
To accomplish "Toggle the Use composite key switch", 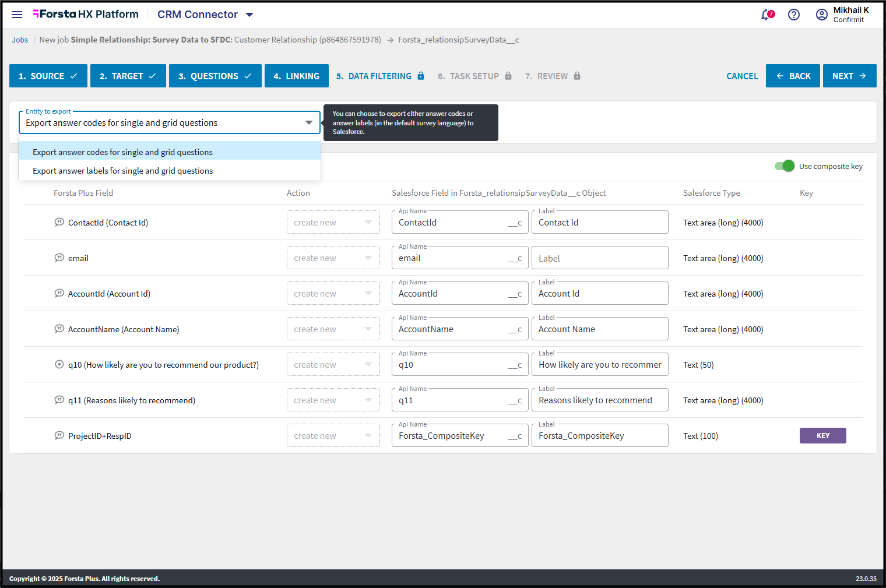I will (x=785, y=166).
